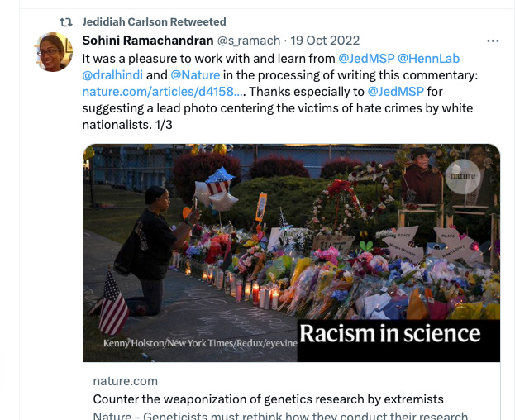Viewport: 515px width, 420px height.
Task: Visit the @dralhindi mention
Action: 112,75
